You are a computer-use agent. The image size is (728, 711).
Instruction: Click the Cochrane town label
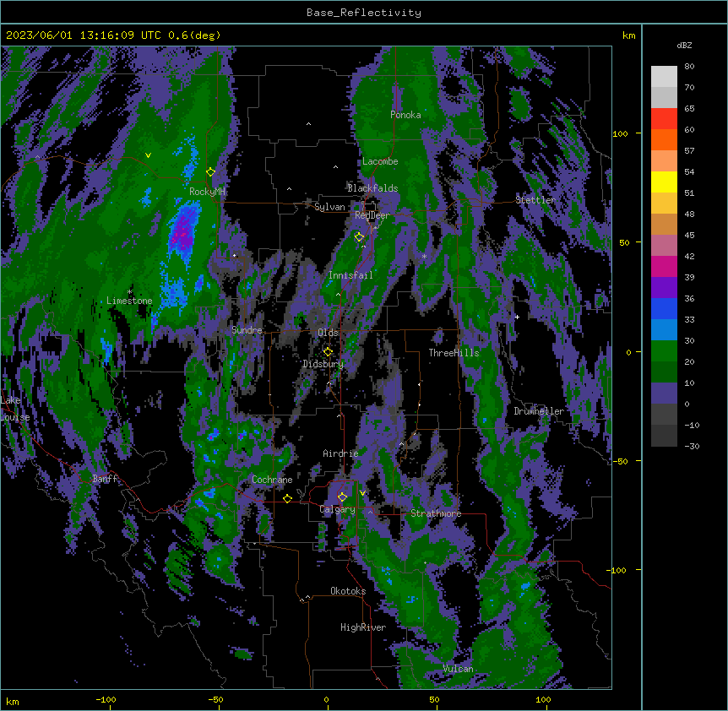point(272,480)
